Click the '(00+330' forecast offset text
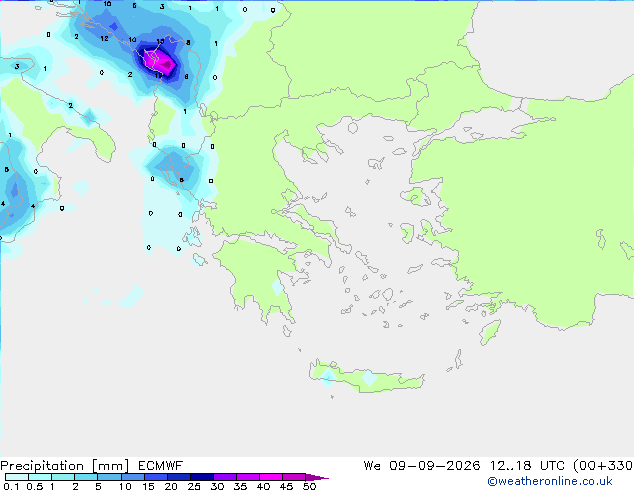 click(x=603, y=466)
